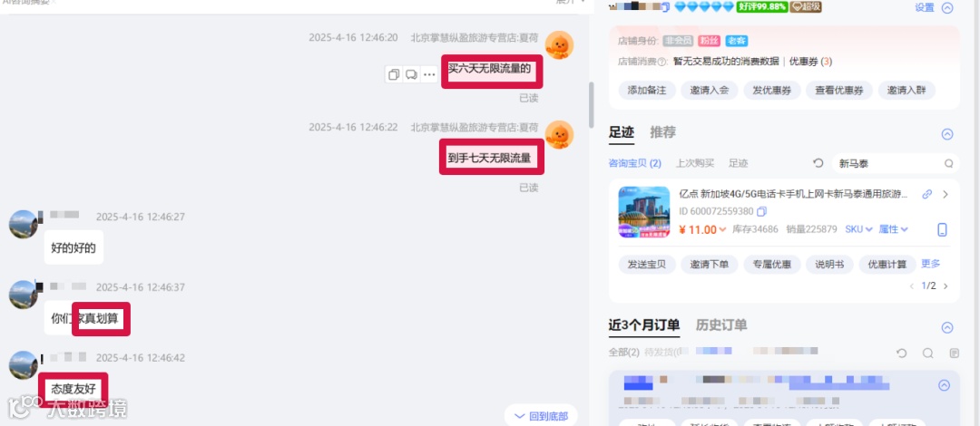Viewport: 980px width, 426px height.
Task: Switch to the 历史订单 tab
Action: (721, 324)
